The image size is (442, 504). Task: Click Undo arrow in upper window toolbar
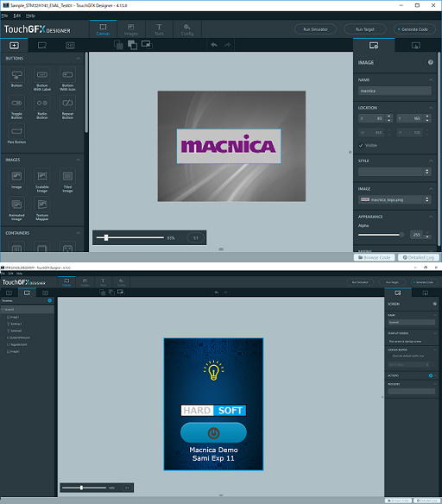(x=214, y=45)
